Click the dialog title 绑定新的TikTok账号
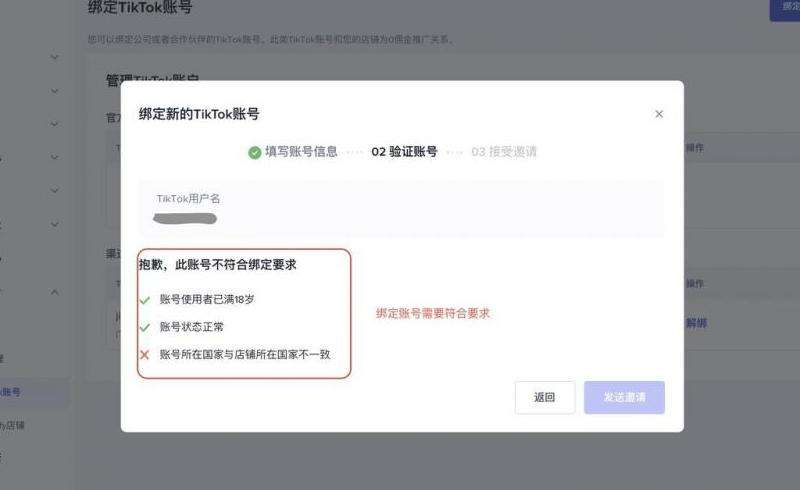Viewport: 800px width, 490px height. click(199, 114)
